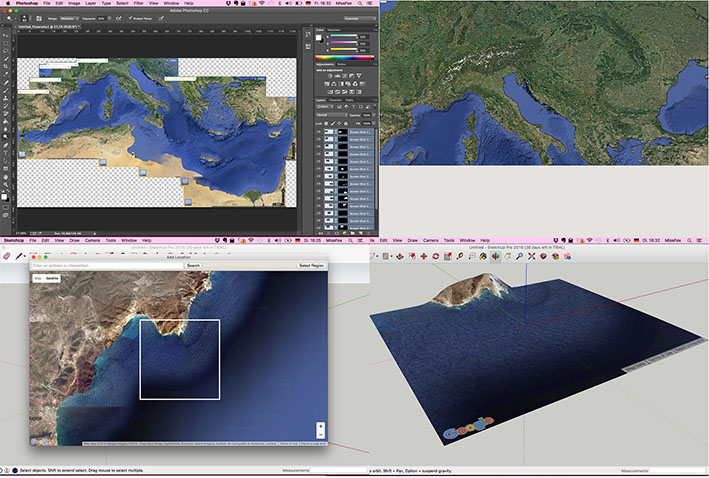The image size is (709, 478).
Task: Select the Clone Stamp tool in Photoshop
Action: click(6, 98)
